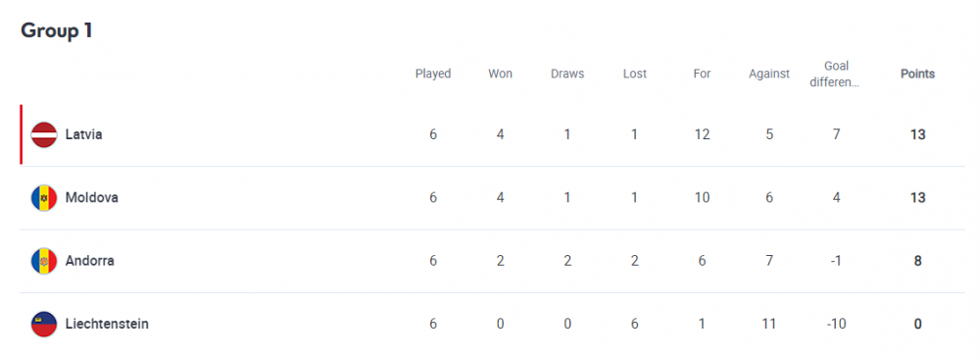Click the Moldova flag icon
This screenshot has height=358, width=980.
pyautogui.click(x=44, y=198)
